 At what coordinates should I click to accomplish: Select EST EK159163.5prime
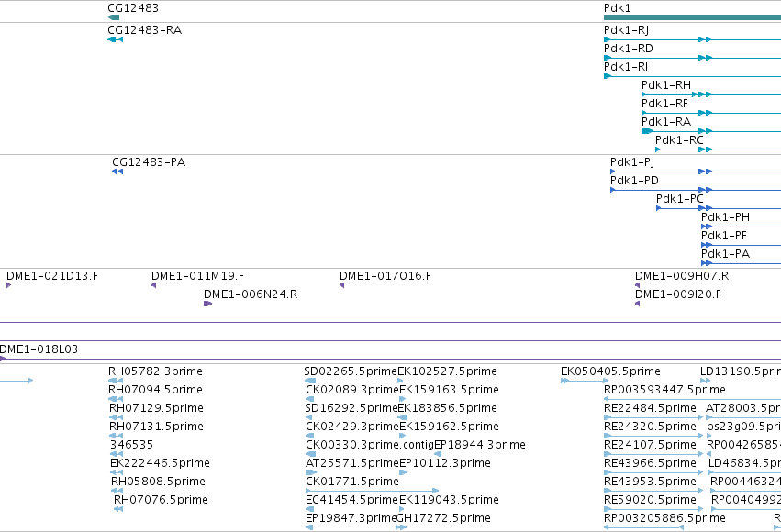pyautogui.click(x=403, y=399)
